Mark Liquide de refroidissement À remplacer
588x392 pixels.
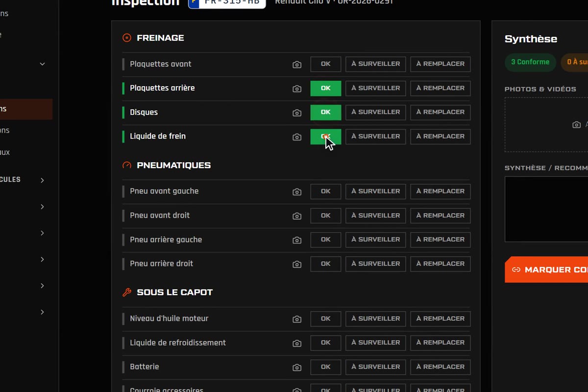coord(441,343)
